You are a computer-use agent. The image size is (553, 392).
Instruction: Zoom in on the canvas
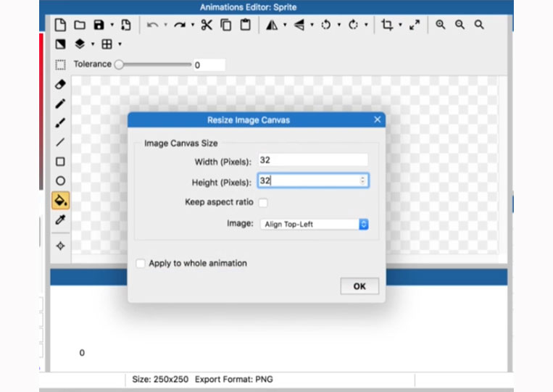coord(441,25)
